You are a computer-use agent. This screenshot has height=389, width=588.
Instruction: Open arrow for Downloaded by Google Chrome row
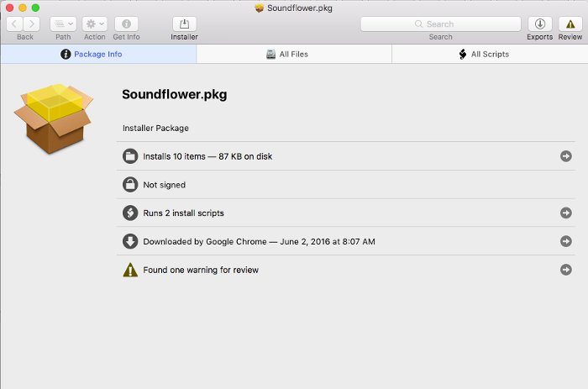pos(566,241)
